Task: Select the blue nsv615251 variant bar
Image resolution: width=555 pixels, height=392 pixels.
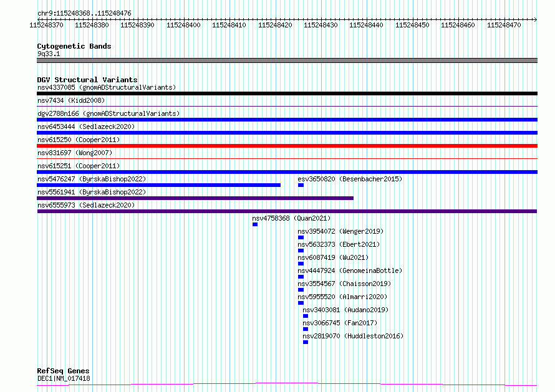Action: click(x=287, y=172)
